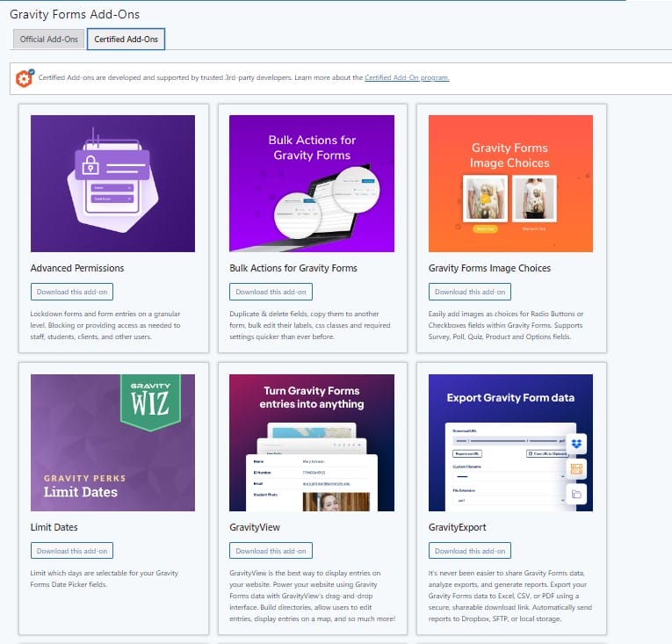Download the Limit Dates add-on
672x644 pixels.
pyautogui.click(x=72, y=551)
